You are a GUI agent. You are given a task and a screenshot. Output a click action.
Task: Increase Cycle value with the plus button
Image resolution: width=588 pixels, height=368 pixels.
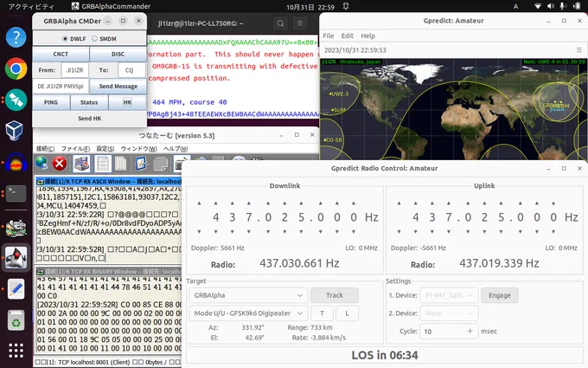coord(470,331)
